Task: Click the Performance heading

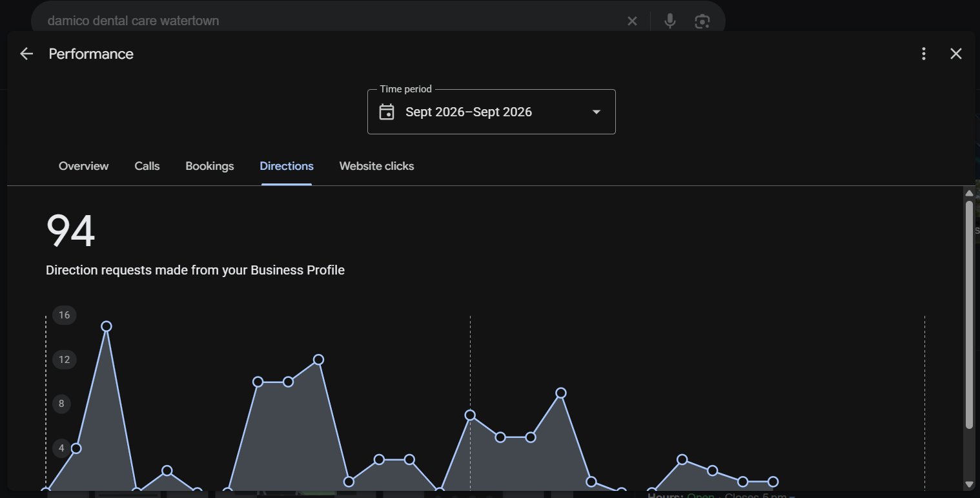Action: [91, 54]
